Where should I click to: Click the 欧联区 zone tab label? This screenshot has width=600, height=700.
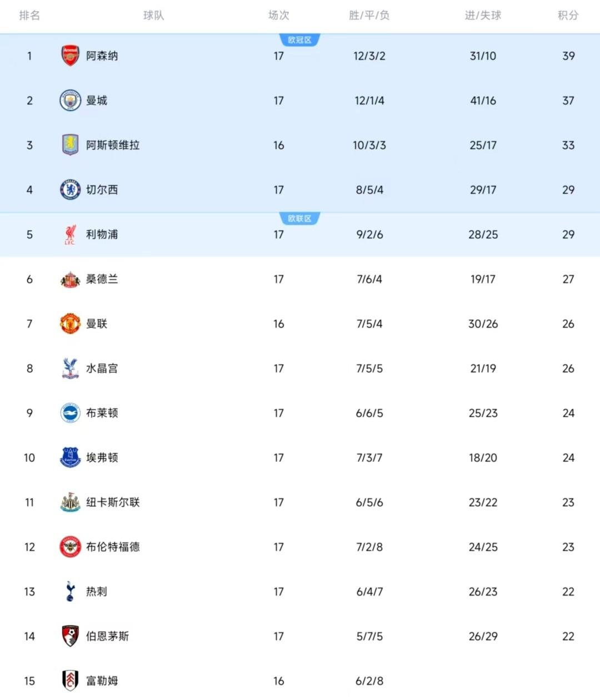299,219
